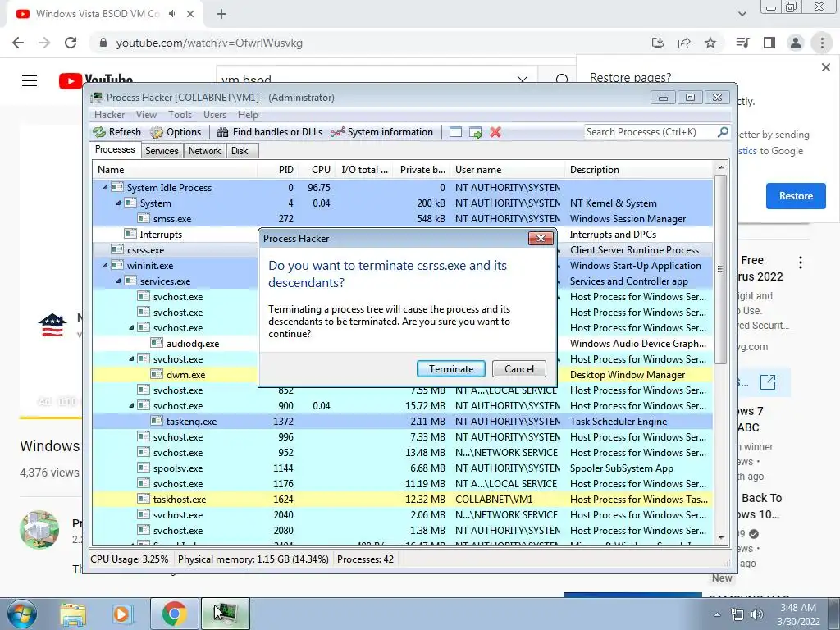Open the Options gear in Process Hacker
This screenshot has height=630, width=840.
157,132
